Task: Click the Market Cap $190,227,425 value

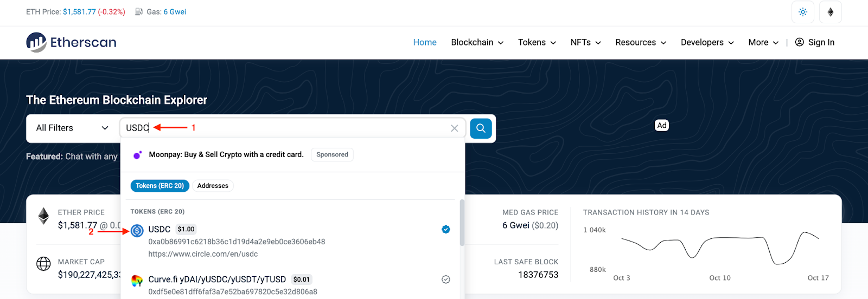Action: click(90, 275)
